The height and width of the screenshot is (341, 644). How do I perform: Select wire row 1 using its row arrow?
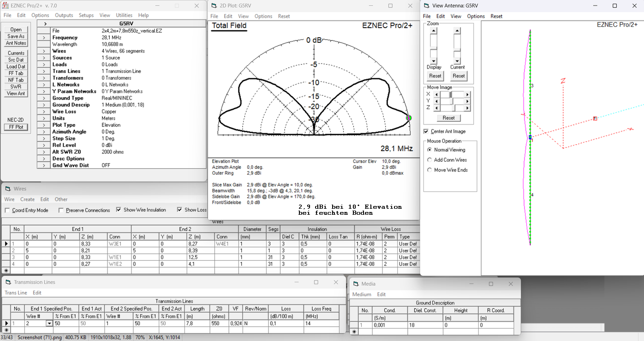click(6, 244)
